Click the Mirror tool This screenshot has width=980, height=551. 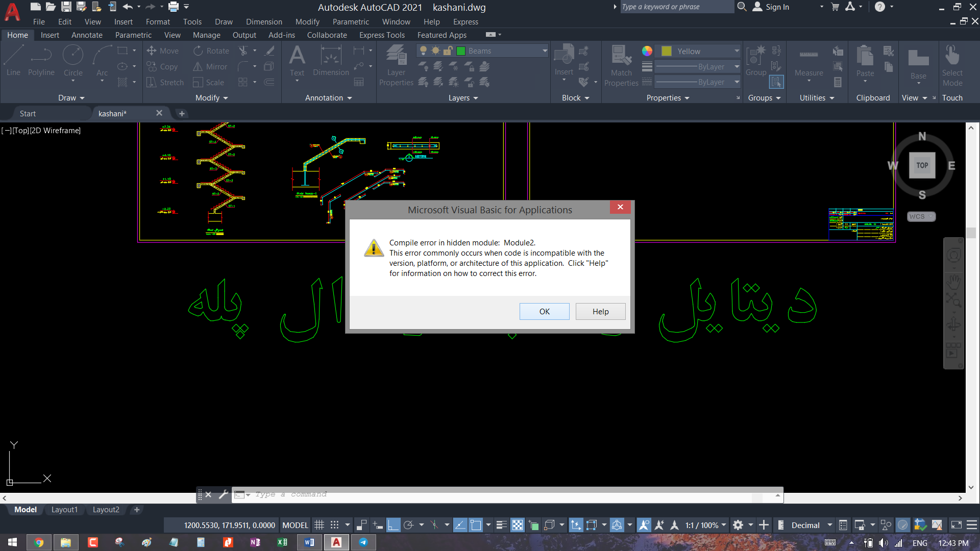[x=210, y=66]
